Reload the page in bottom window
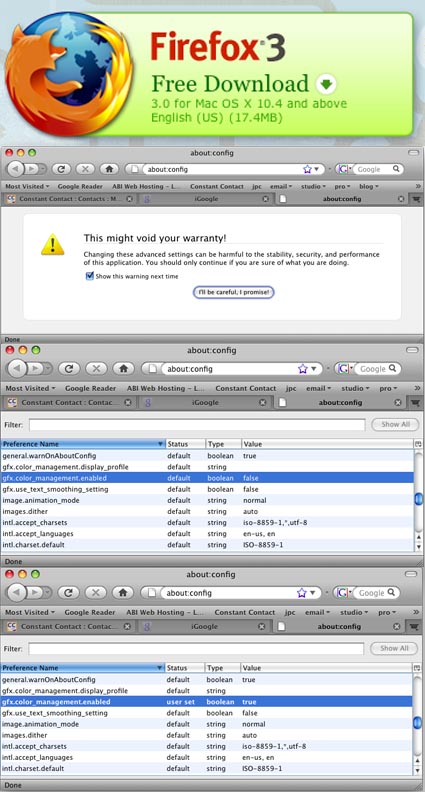 pos(69,592)
